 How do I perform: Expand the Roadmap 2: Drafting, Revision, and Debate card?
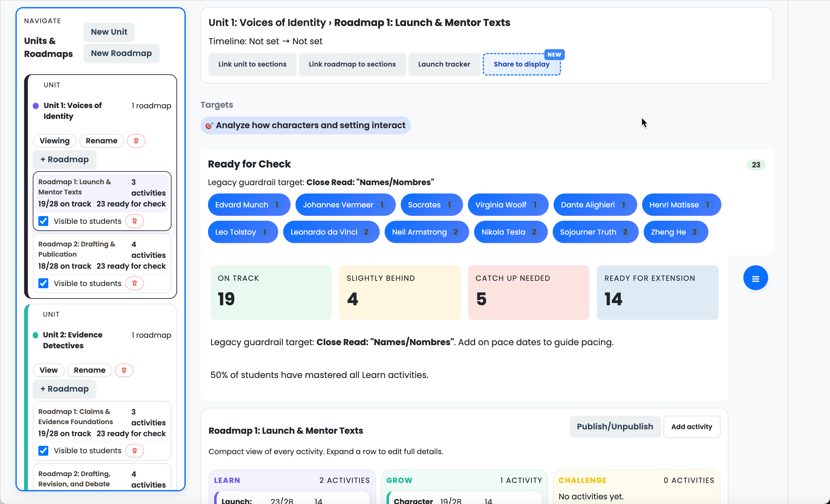coord(102,478)
